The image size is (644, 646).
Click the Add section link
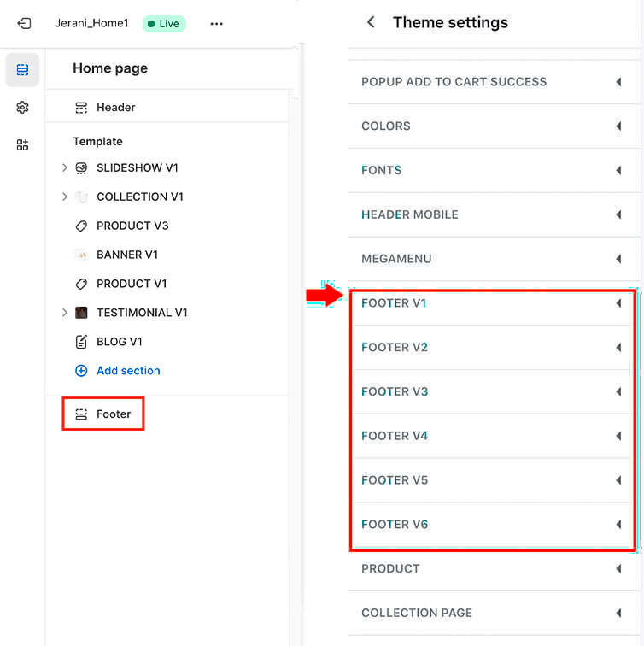pos(128,370)
